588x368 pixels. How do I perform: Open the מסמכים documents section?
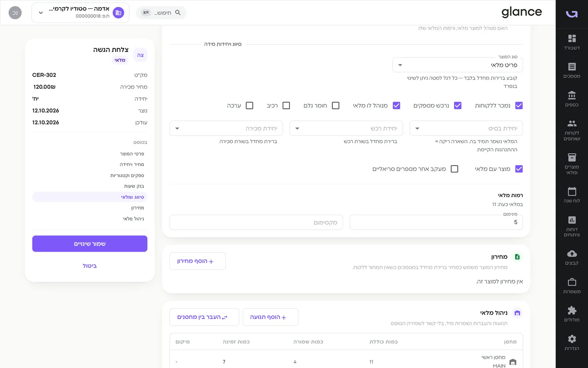click(572, 70)
